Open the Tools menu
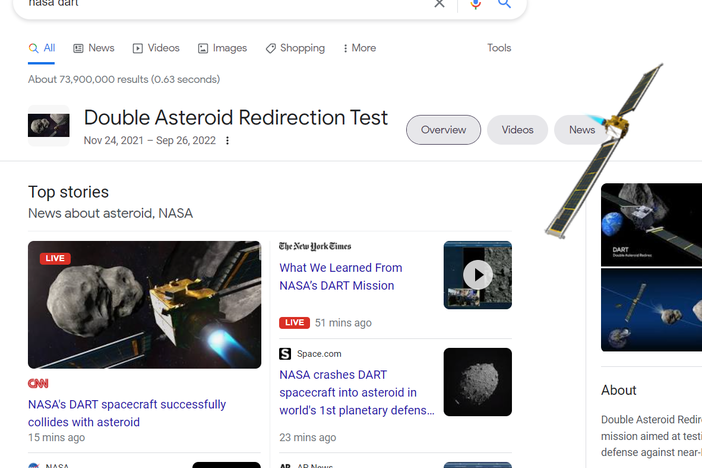The image size is (702, 468). tap(499, 48)
